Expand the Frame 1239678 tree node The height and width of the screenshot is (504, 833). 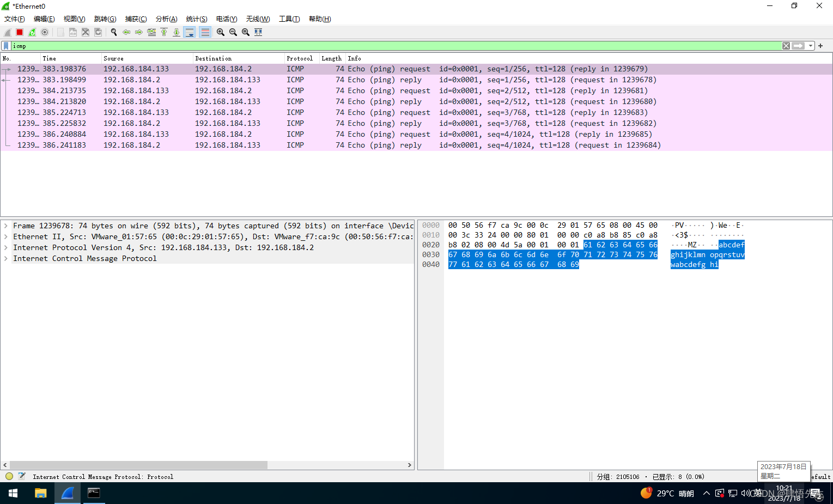click(x=6, y=226)
